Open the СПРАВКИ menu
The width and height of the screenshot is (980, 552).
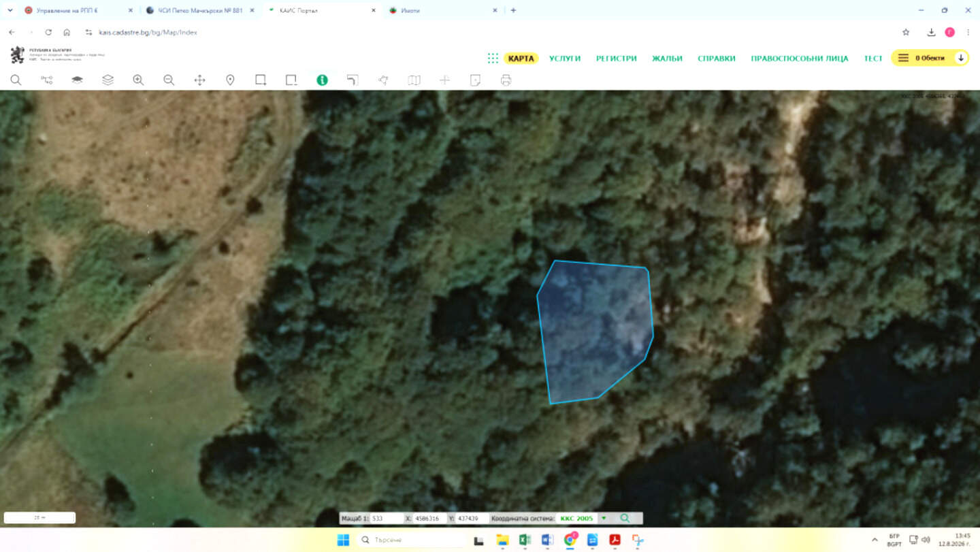pos(717,58)
